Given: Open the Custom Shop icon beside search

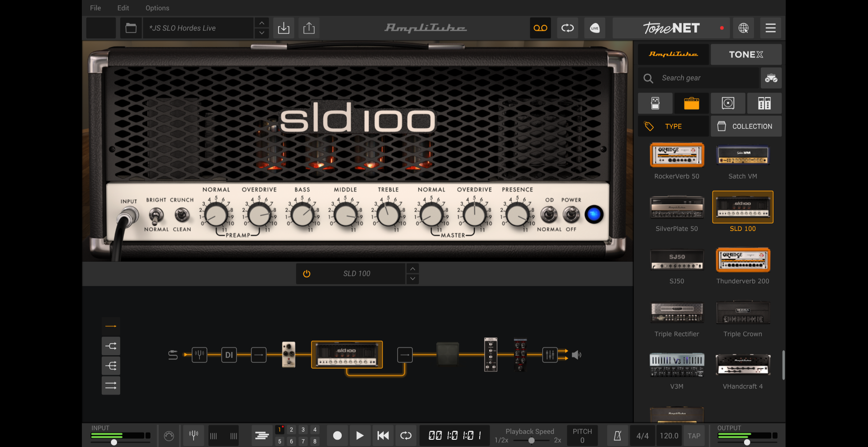Looking at the screenshot, I should point(771,78).
